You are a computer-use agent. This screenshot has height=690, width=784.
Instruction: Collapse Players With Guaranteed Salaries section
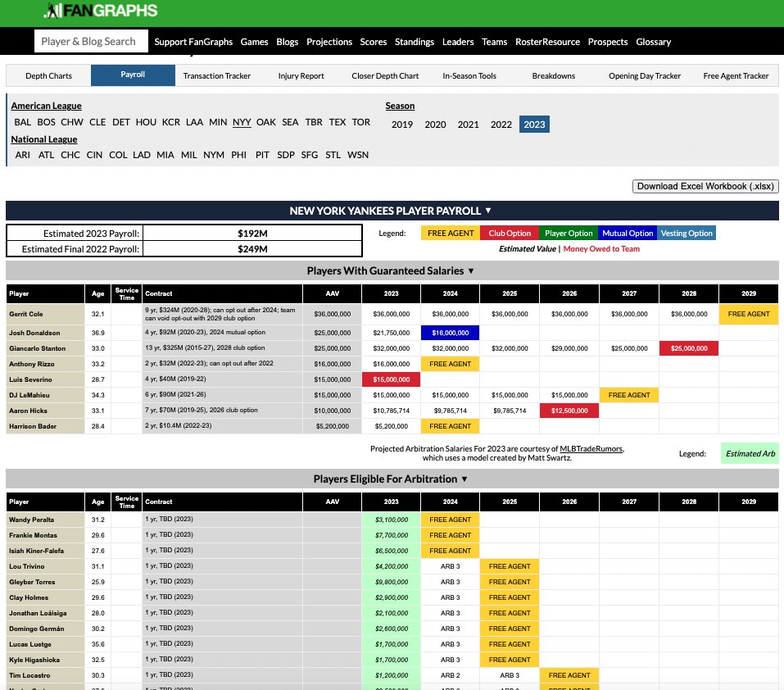391,271
